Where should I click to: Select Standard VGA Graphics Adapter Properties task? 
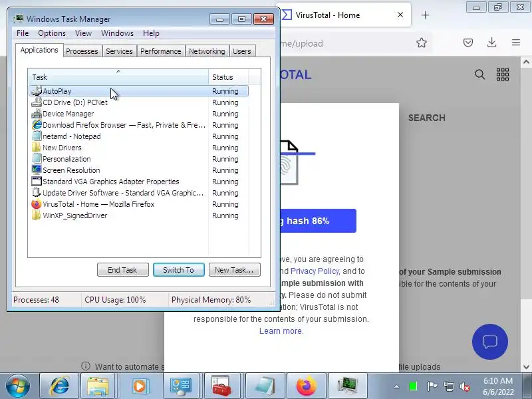(x=139, y=182)
